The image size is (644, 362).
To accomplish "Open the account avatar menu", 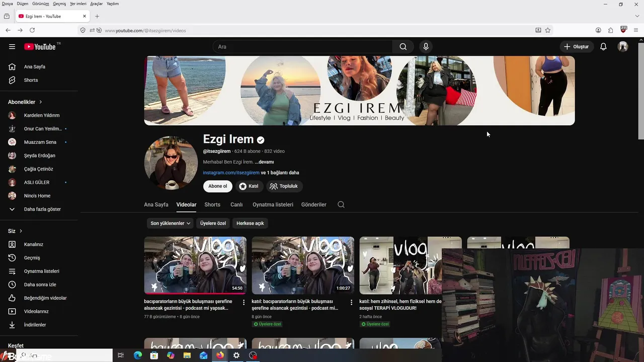I will [623, 47].
